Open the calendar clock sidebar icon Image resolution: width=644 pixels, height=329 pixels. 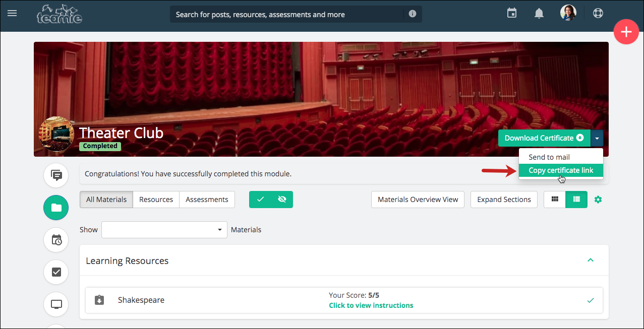56,240
